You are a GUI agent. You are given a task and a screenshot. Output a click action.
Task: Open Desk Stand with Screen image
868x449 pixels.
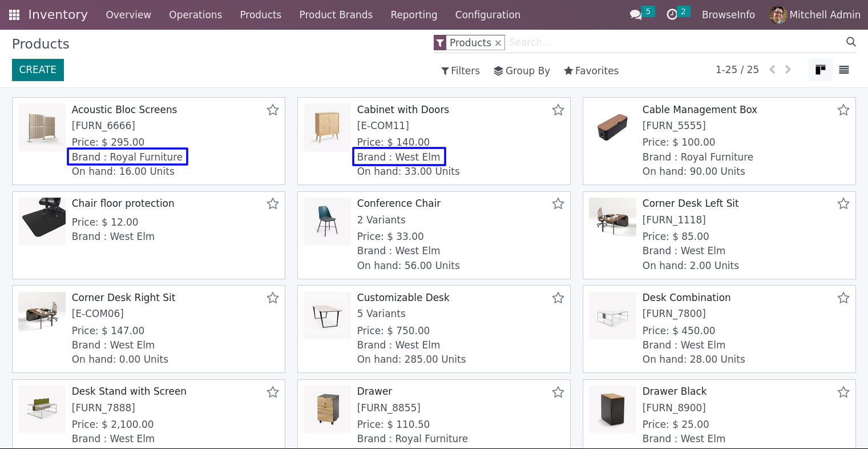(42, 409)
